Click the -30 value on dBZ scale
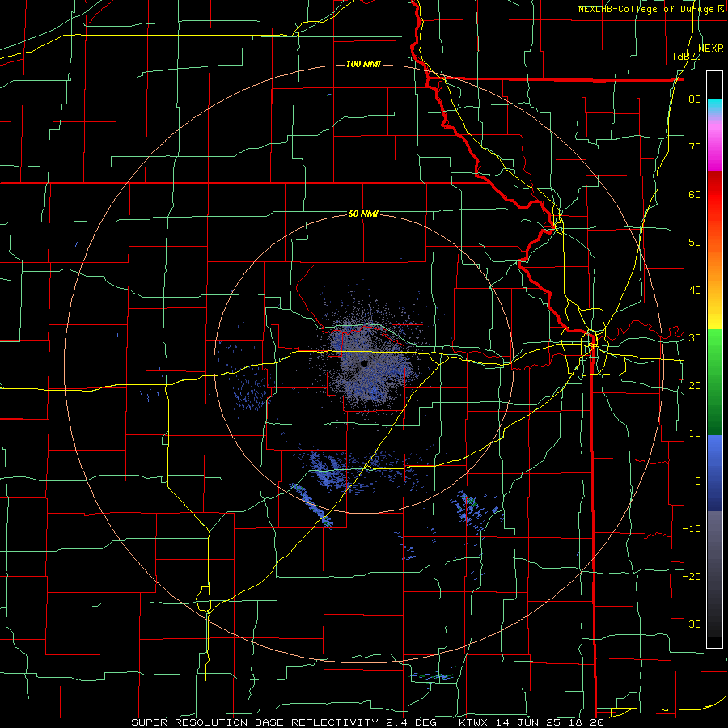 point(692,624)
